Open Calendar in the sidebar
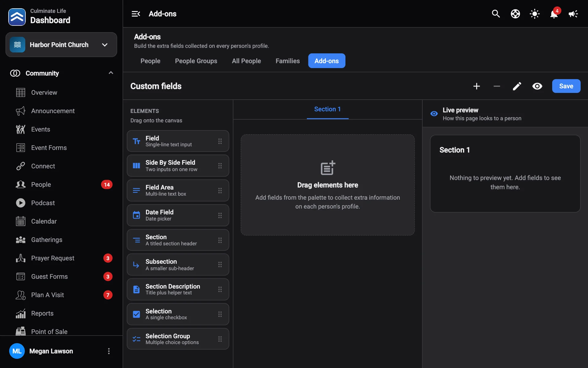Image resolution: width=588 pixels, height=368 pixels. tap(61, 221)
